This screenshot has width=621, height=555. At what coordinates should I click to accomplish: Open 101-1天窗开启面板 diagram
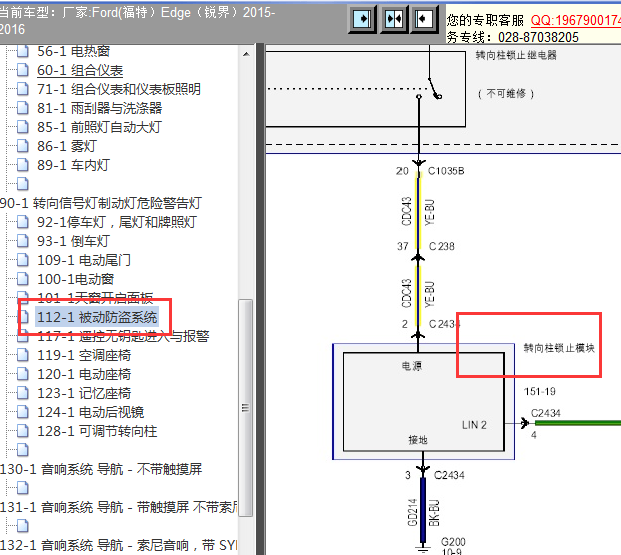pyautogui.click(x=95, y=296)
